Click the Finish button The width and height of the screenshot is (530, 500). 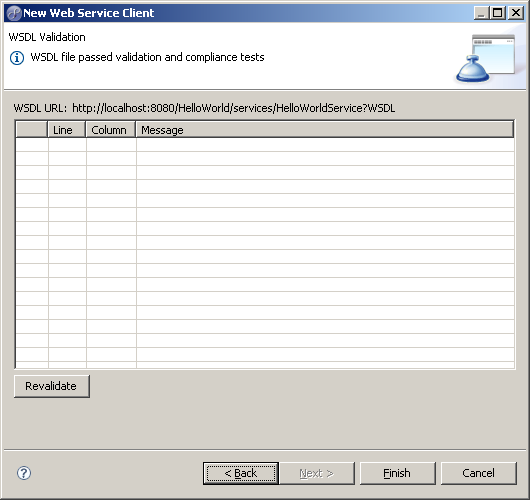tap(398, 473)
